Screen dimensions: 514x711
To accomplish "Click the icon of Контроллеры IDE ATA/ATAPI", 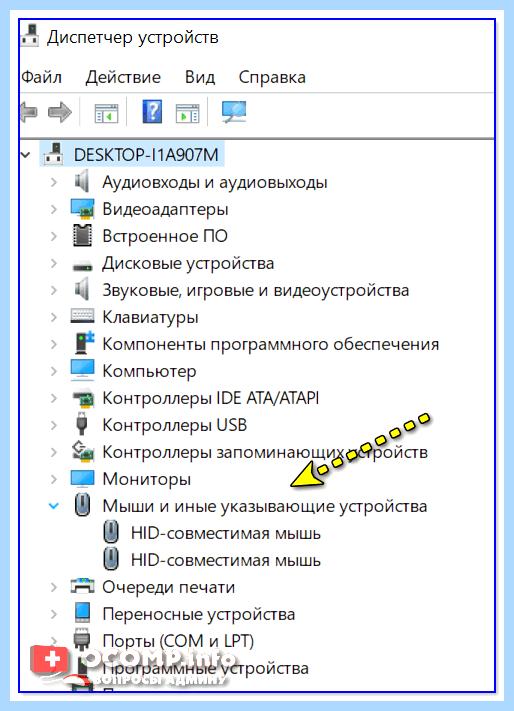I will (83, 398).
